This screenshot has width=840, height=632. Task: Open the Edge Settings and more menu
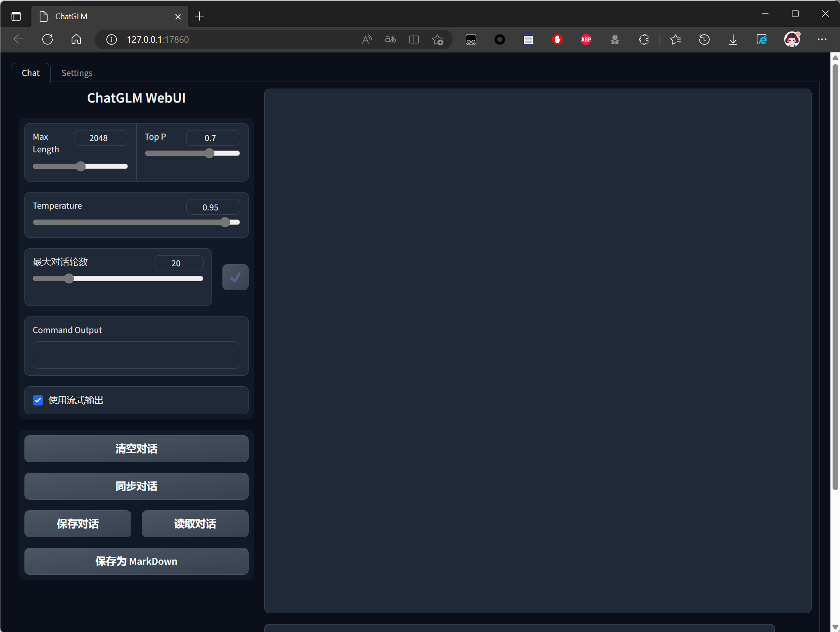point(822,39)
